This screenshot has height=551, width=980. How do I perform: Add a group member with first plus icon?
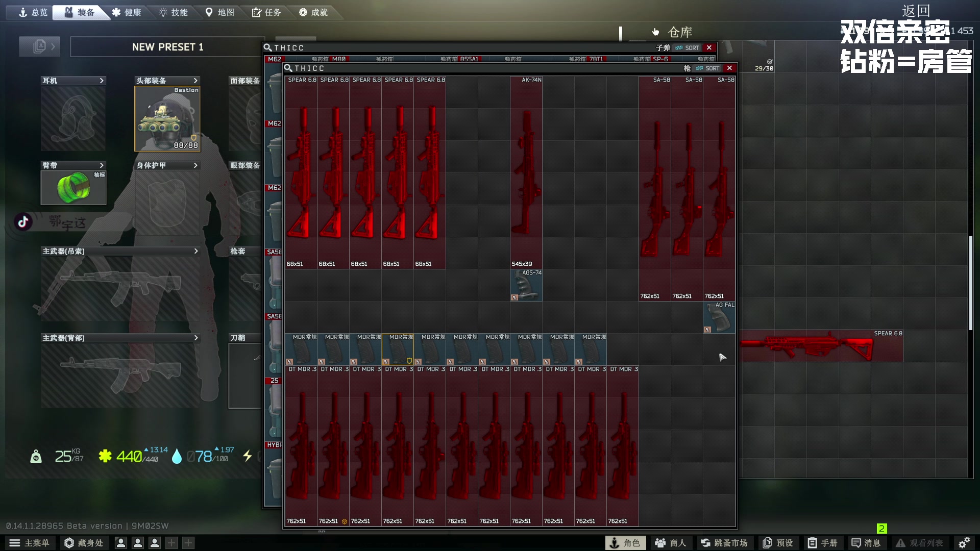tap(171, 543)
